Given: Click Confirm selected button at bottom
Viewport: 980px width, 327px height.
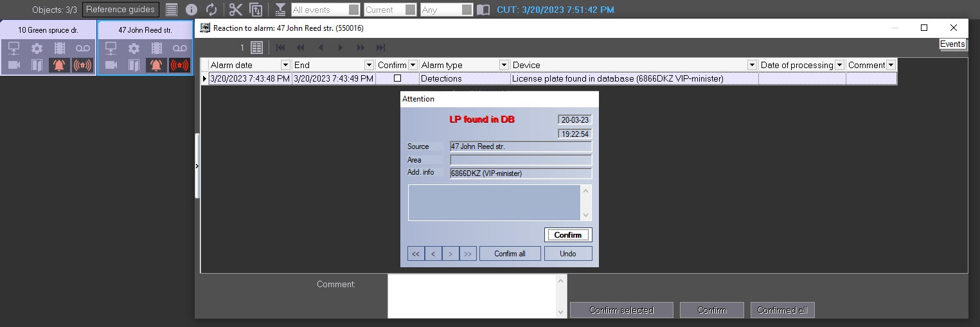Looking at the screenshot, I should (x=621, y=310).
